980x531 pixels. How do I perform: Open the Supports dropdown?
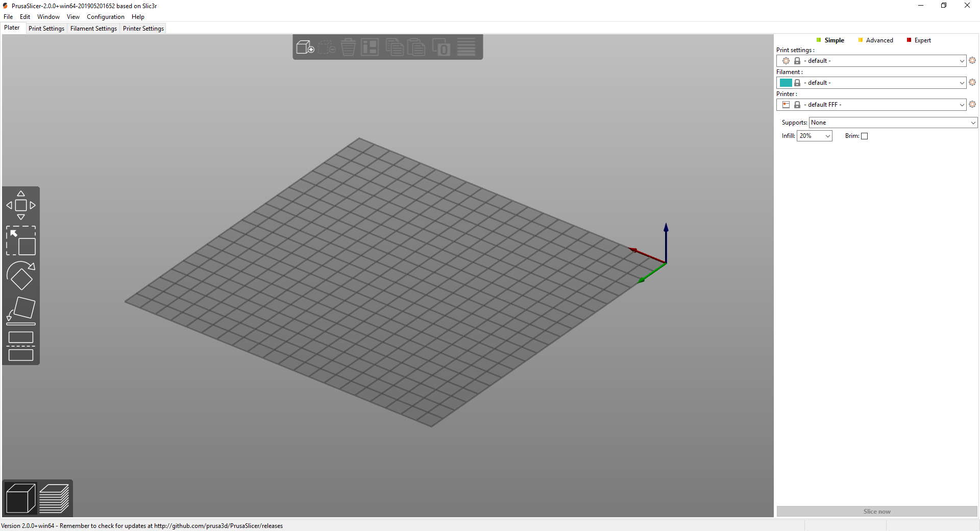(x=893, y=123)
